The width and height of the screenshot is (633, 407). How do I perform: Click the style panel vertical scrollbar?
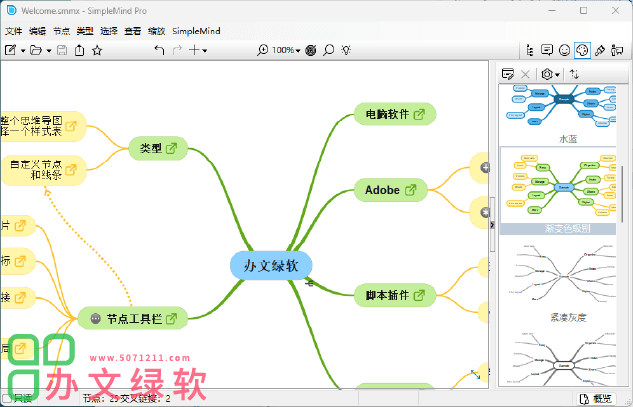(x=622, y=194)
